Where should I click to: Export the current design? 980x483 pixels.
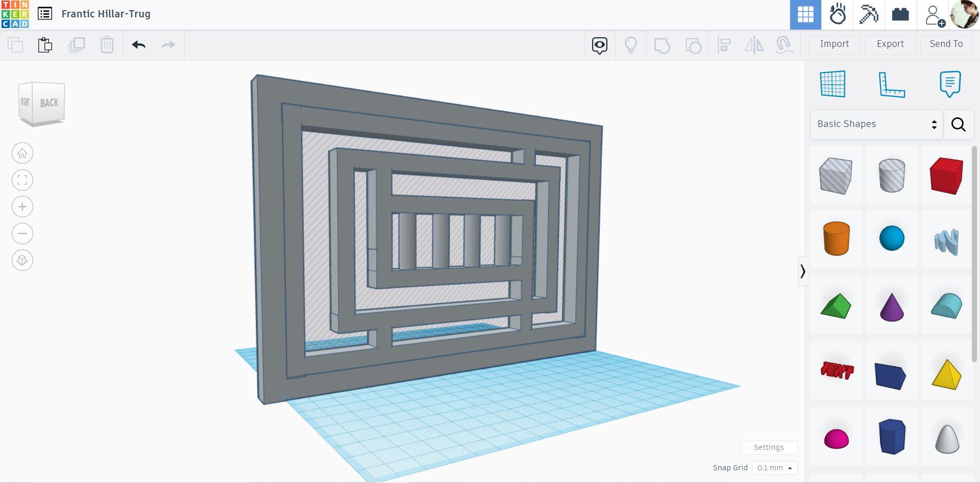890,44
